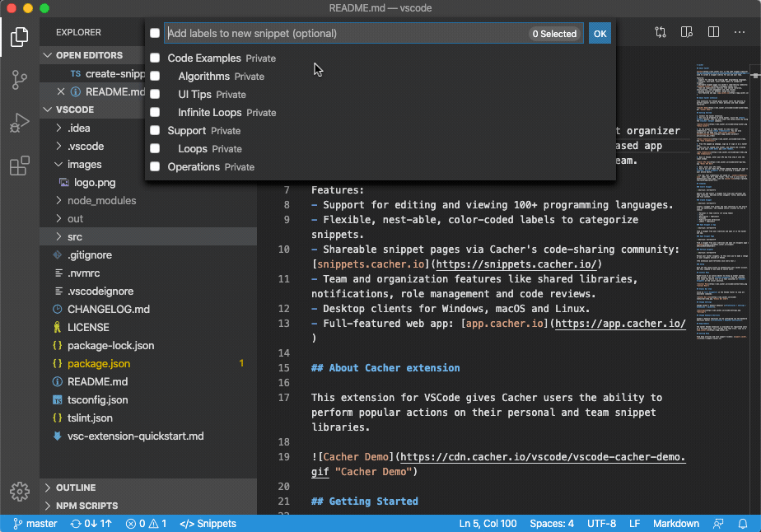This screenshot has height=532, width=761.
Task: Toggle the select-all labels checkbox
Action: pyautogui.click(x=155, y=33)
